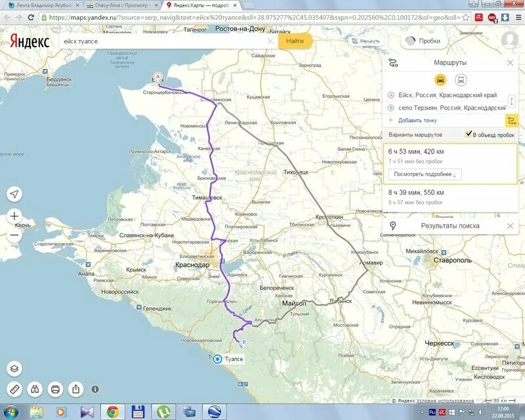Click Добавить точку link
Screen dimensions: 525x420
pos(417,120)
